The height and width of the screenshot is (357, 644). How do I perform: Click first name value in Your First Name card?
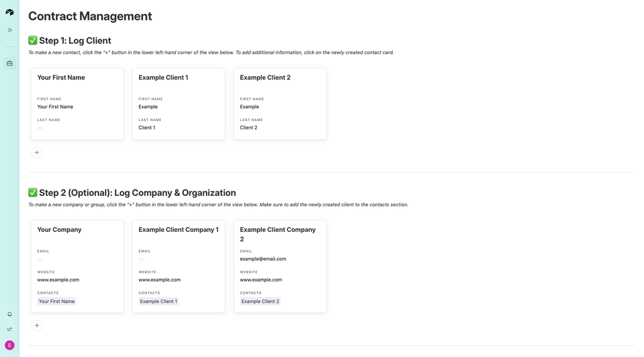coord(55,107)
